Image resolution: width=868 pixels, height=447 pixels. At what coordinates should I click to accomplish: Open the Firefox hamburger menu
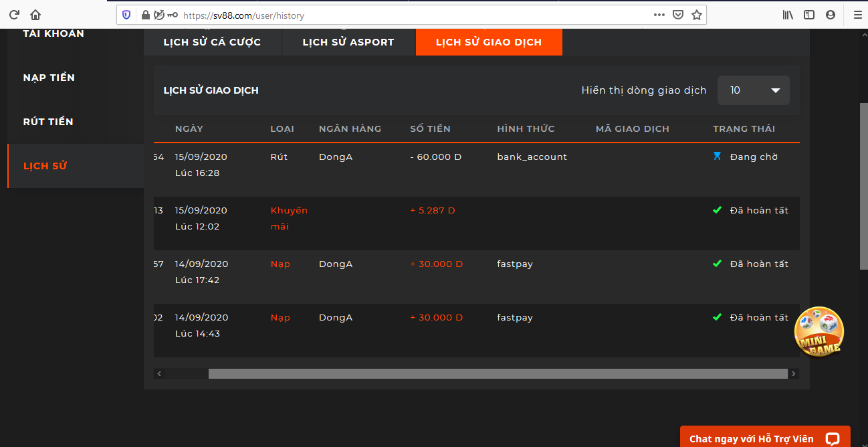point(857,15)
